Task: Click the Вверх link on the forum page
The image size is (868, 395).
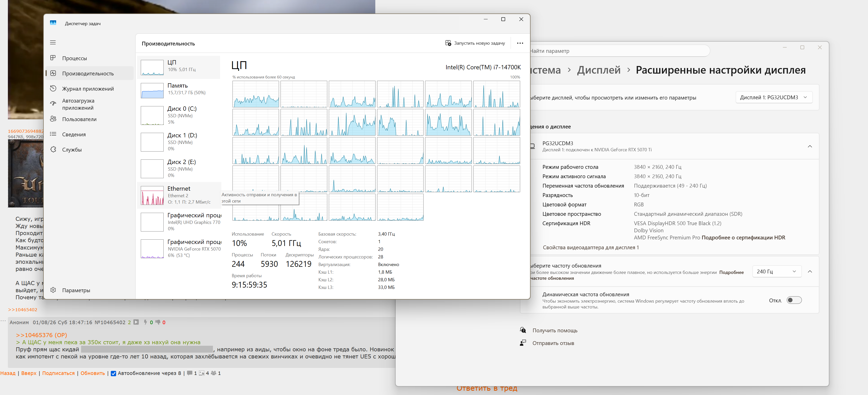Action: (x=29, y=373)
